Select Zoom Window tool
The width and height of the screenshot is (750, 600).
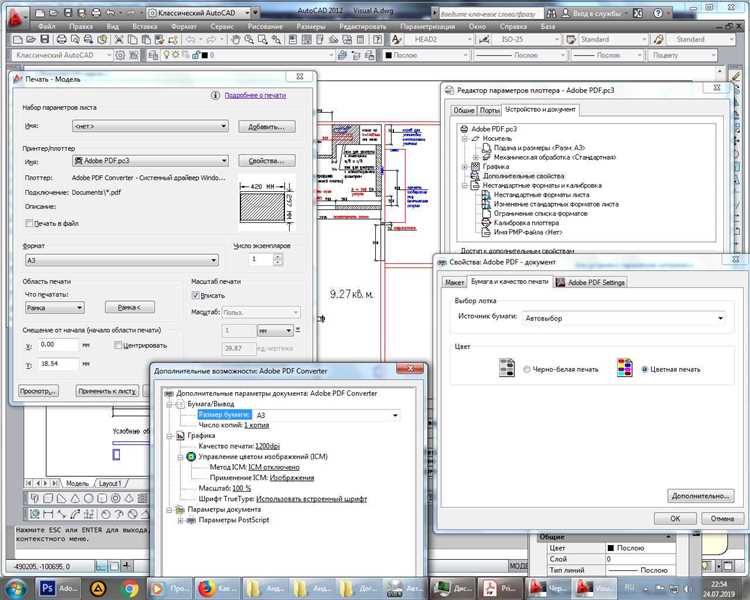click(263, 40)
